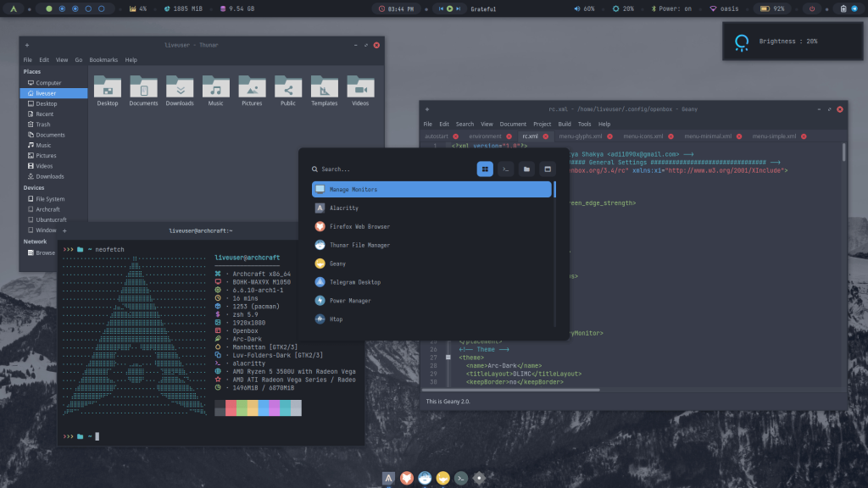Open the Music folder in Thunar
This screenshot has height=488, width=868.
tap(216, 90)
